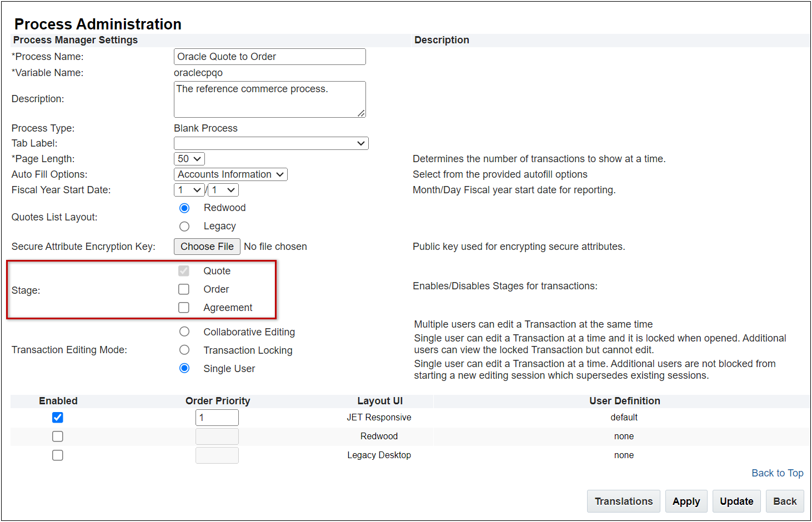This screenshot has height=522, width=812.
Task: Click the 'Stage:' label
Action: (x=26, y=290)
